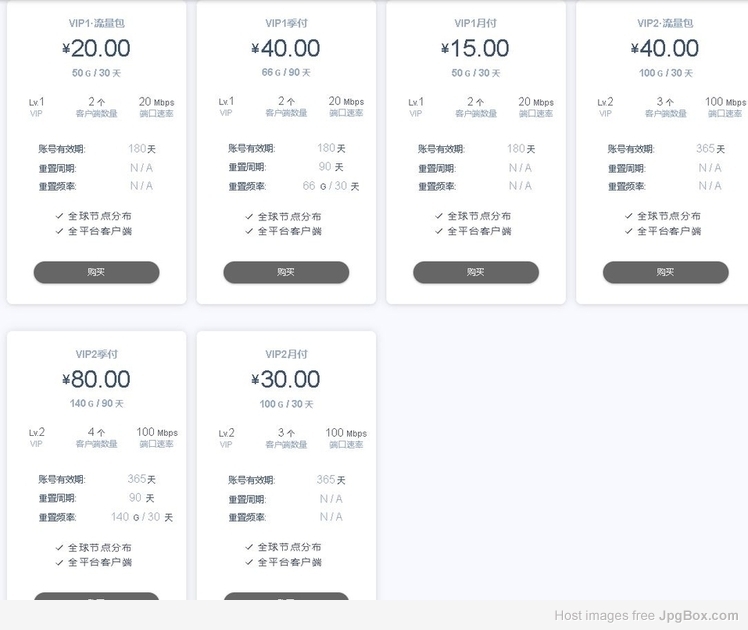The image size is (748, 630).
Task: Click the VIP2季付 card heading
Action: pyautogui.click(x=96, y=354)
